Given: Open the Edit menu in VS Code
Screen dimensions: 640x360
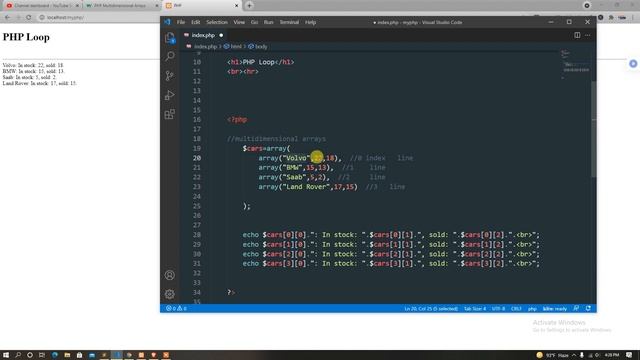Looking at the screenshot, I should click(x=196, y=22).
